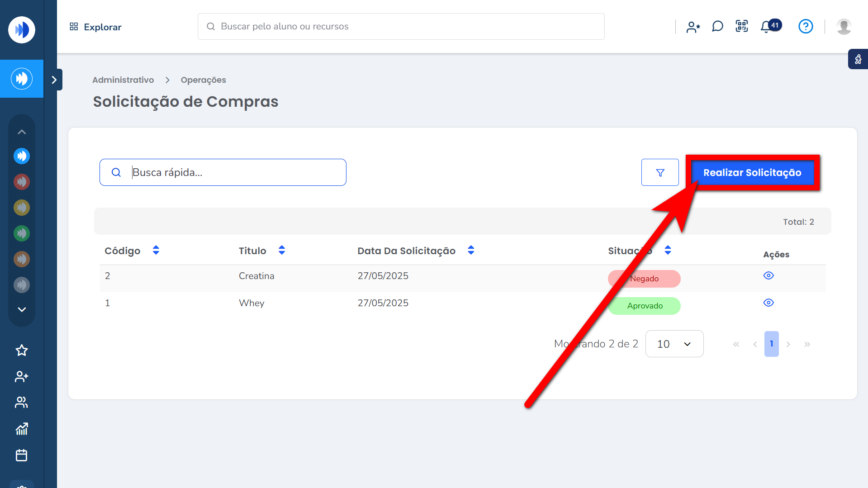
Task: Expand the sidebar with arrow toggle
Action: 54,80
